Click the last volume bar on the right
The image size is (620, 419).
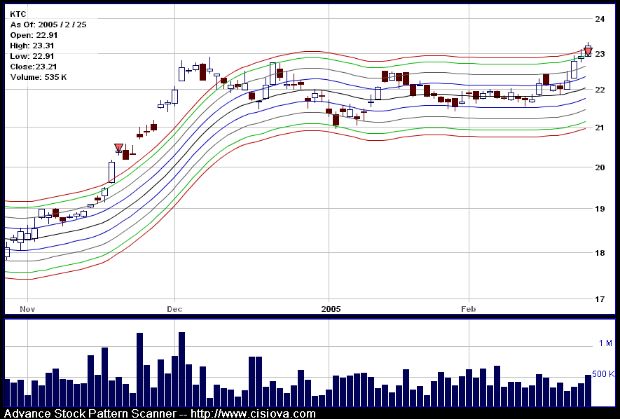point(588,391)
